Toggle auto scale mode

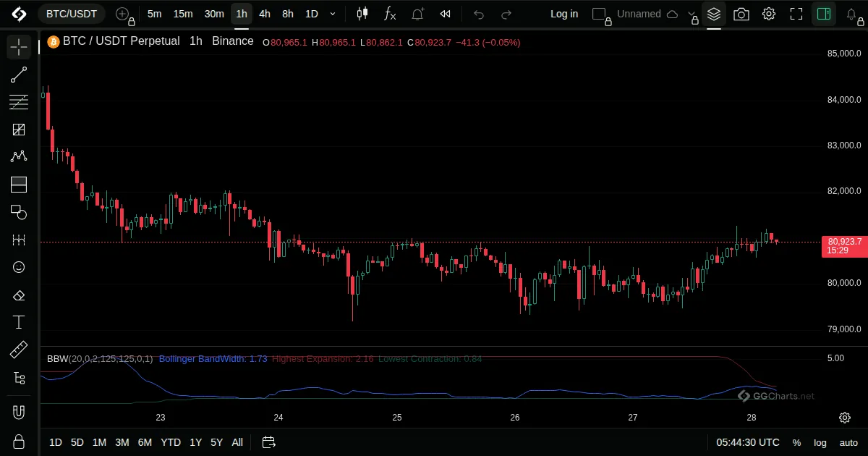coord(848,442)
